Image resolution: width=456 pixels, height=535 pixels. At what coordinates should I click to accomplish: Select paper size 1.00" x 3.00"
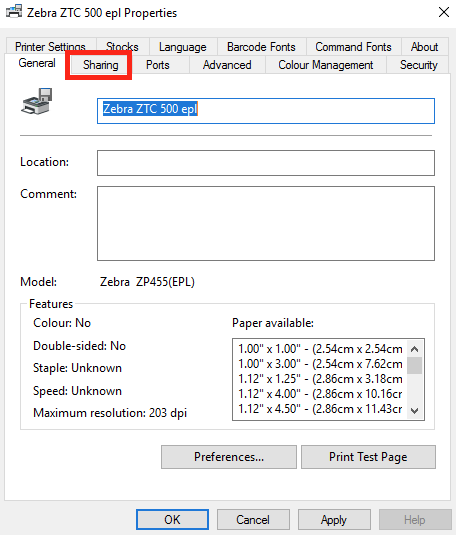click(320, 364)
